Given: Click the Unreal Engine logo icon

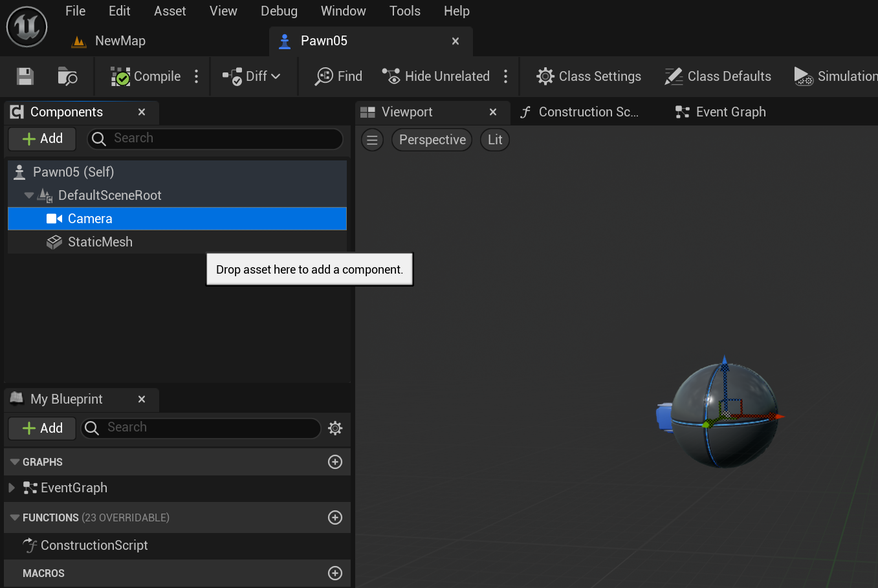Looking at the screenshot, I should [27, 27].
